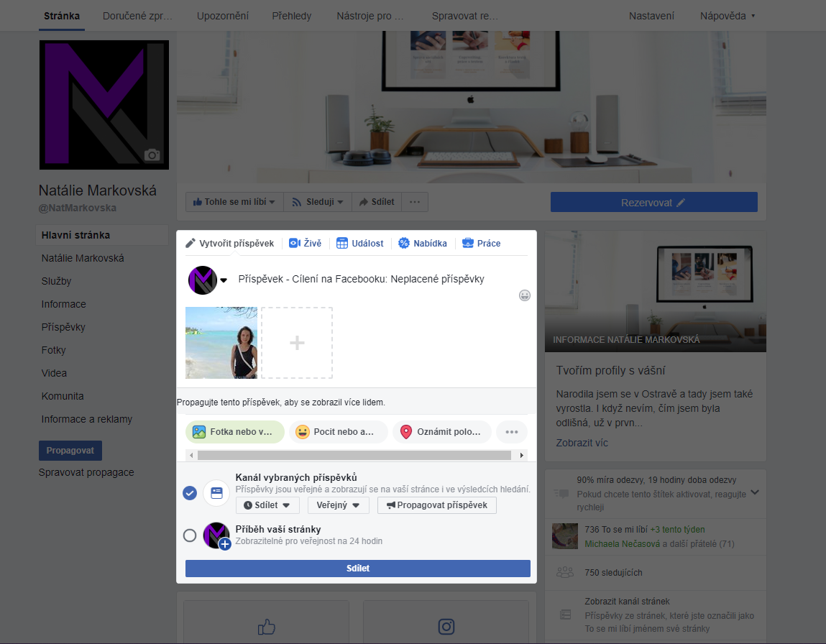
Task: Open the post-as identity selector arrow next to the avatar
Action: [224, 280]
